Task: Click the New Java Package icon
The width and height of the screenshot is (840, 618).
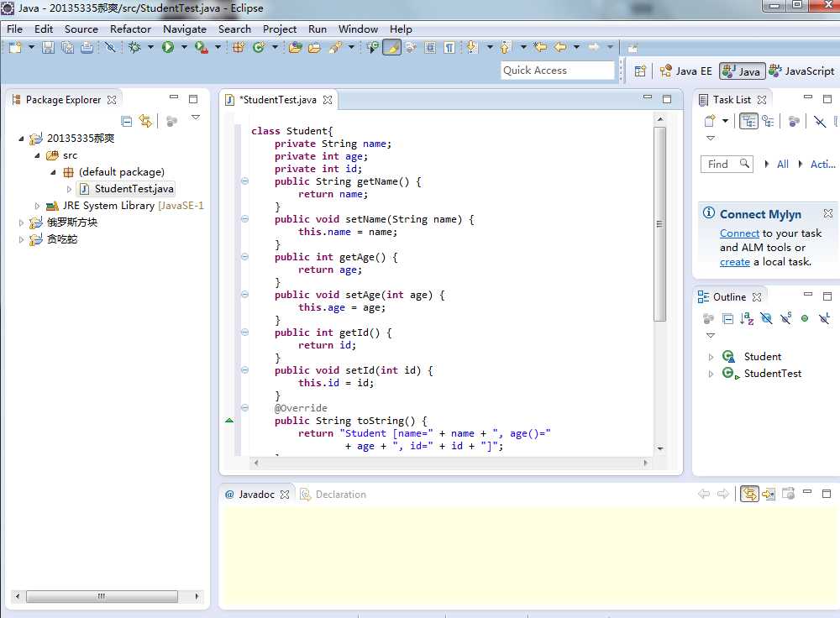Action: click(239, 48)
